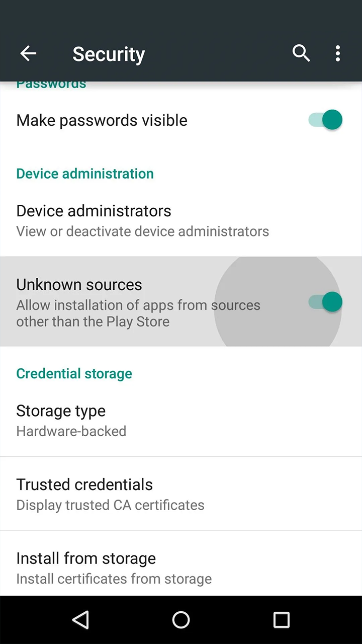Select the navigation arrow beside Security title
Image resolution: width=362 pixels, height=644 pixels.
click(x=28, y=53)
